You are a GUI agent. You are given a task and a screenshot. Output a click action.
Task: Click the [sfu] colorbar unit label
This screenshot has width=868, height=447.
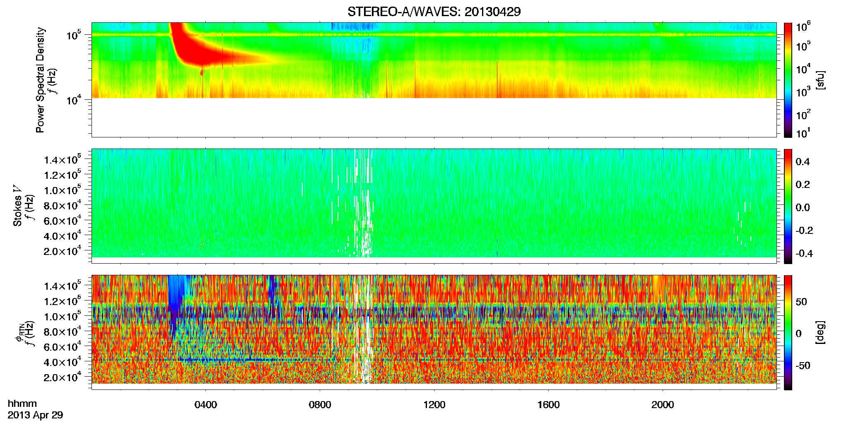coord(820,80)
